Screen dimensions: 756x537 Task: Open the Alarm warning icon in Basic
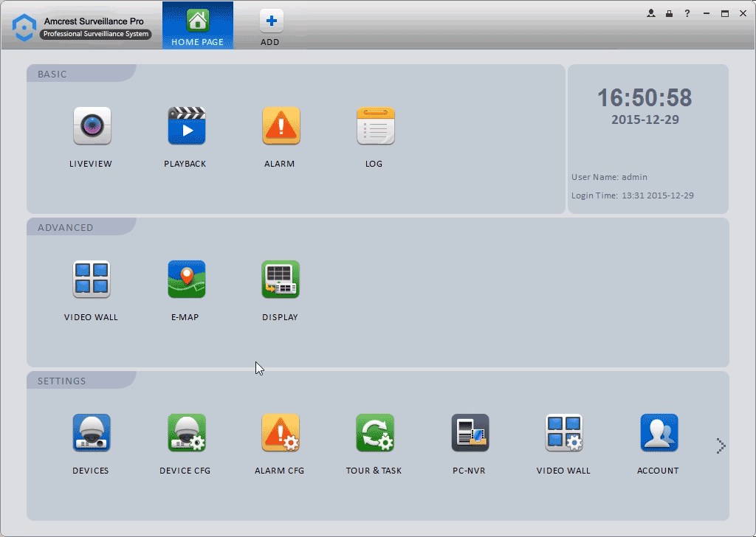coord(281,125)
